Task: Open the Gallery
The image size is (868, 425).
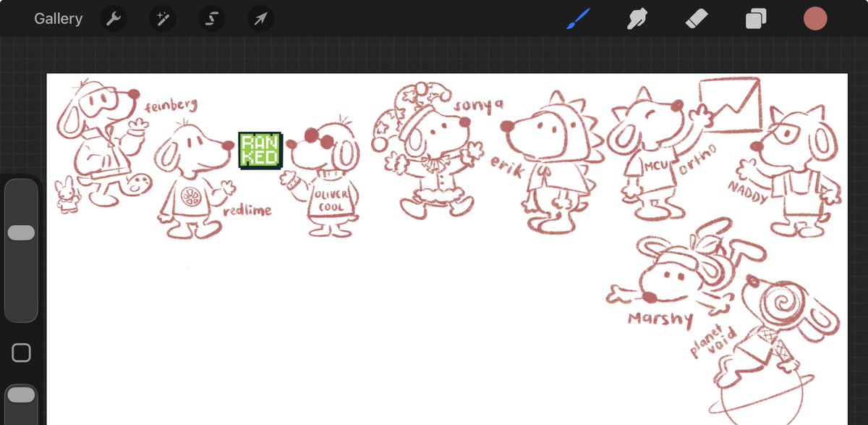Action: (58, 19)
